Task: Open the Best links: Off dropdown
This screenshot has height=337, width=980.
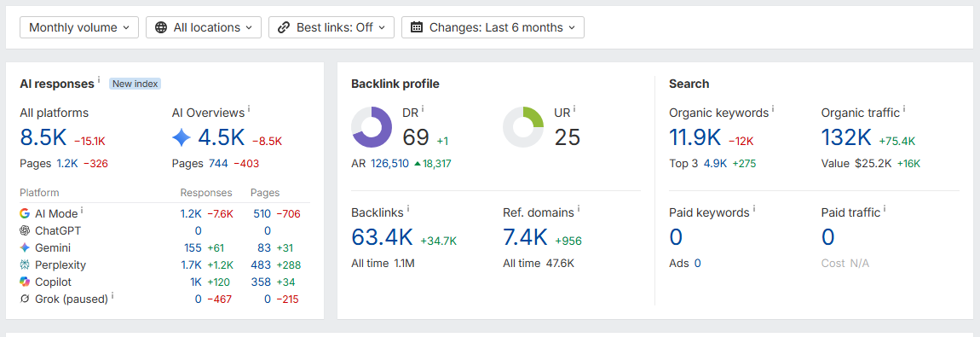Action: (331, 27)
